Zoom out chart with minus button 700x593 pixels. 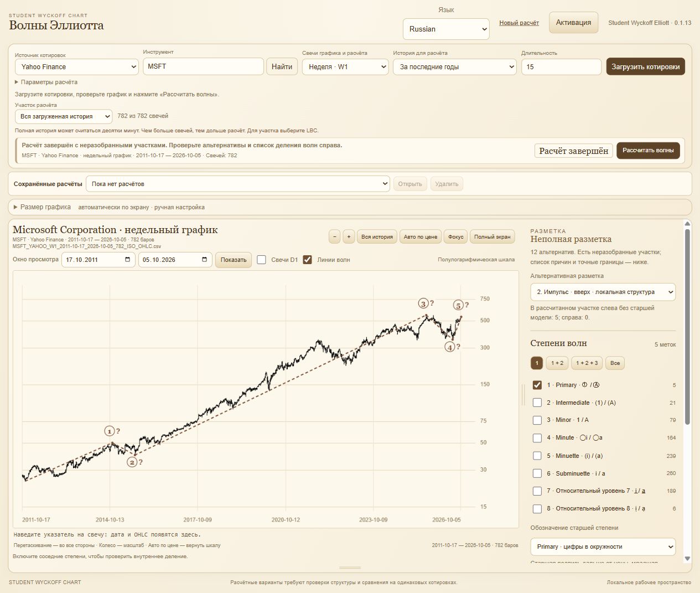point(334,236)
